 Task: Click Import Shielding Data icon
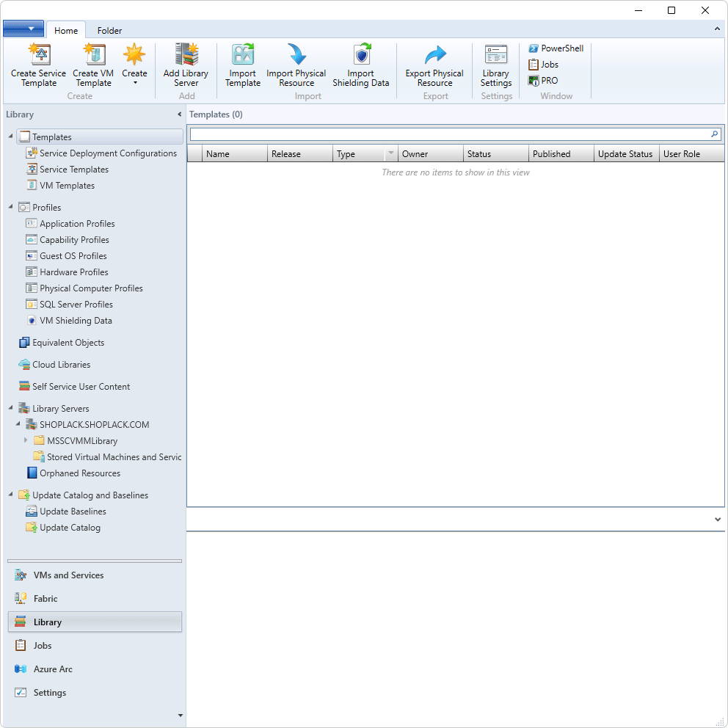click(362, 54)
